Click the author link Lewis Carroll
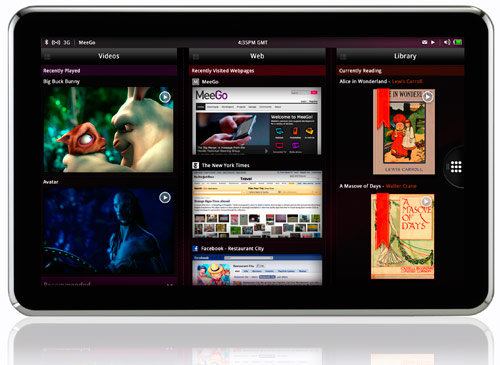 pos(407,81)
